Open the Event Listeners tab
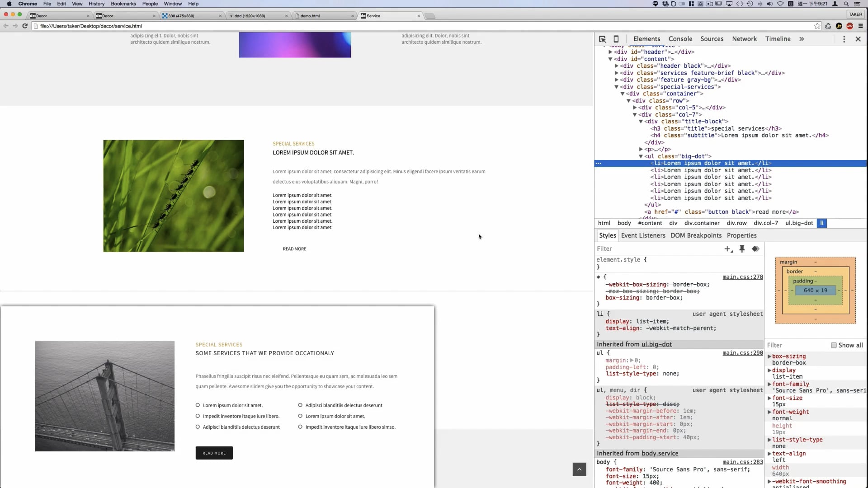868x488 pixels. tap(643, 235)
